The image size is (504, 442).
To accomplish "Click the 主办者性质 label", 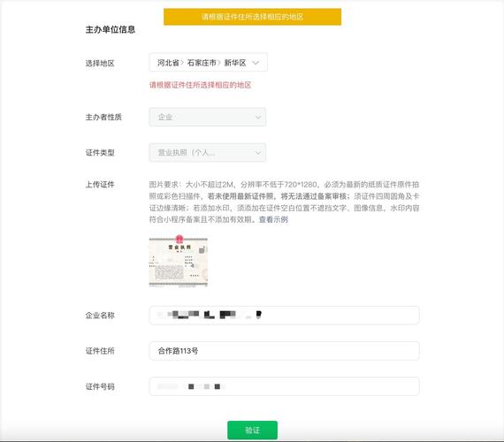I will 103,117.
